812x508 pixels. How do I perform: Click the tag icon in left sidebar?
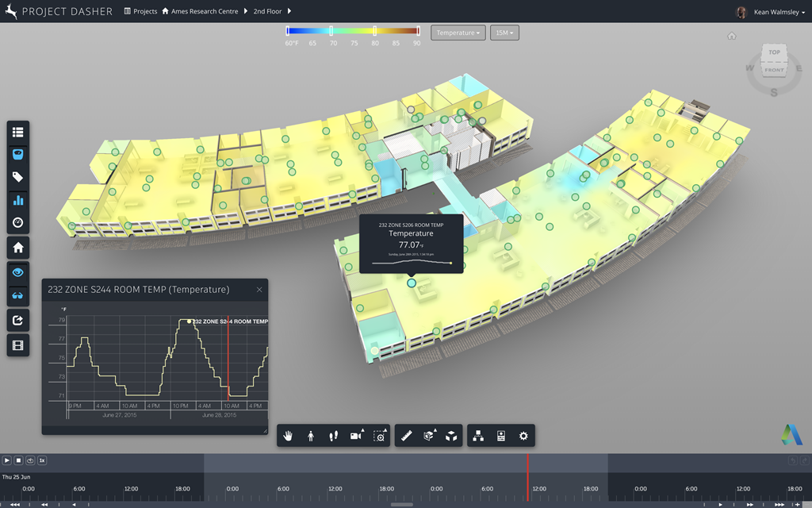pyautogui.click(x=18, y=177)
